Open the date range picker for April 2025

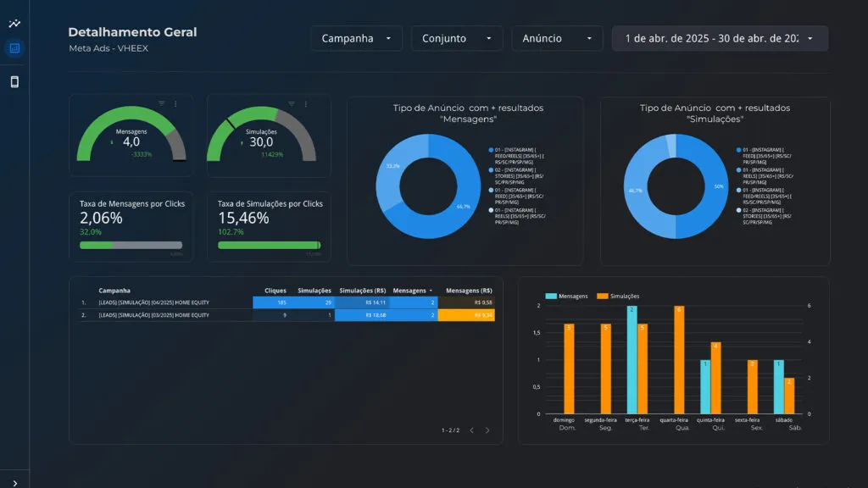720,38
